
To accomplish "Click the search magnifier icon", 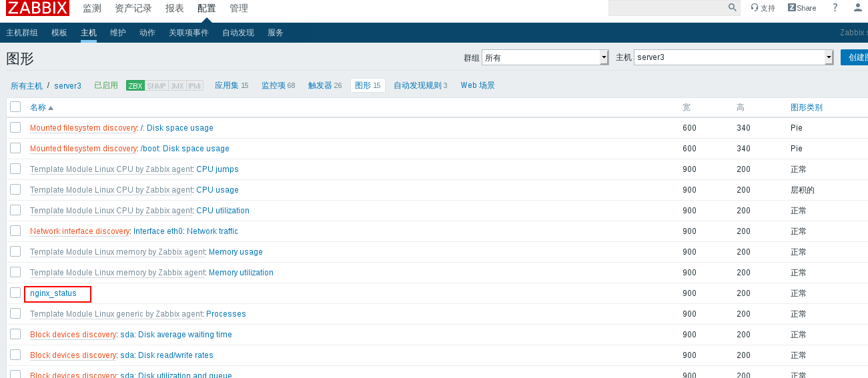I will point(733,8).
